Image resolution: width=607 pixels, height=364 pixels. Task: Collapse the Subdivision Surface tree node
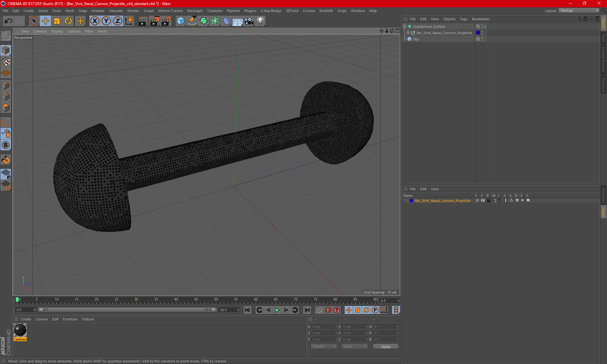click(x=405, y=27)
